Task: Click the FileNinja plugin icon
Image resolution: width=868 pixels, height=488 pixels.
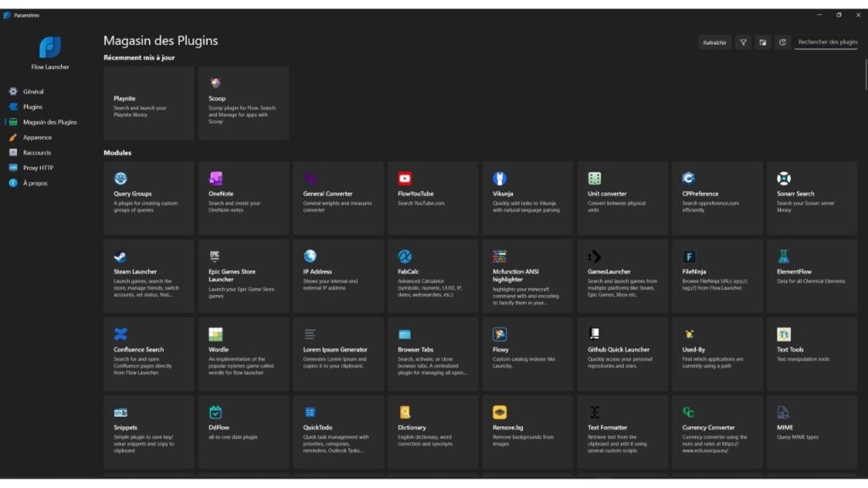Action: [x=688, y=256]
